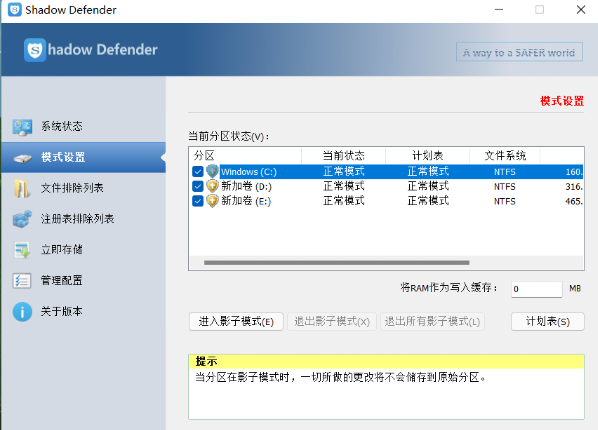The width and height of the screenshot is (598, 430).
Task: Click the 文件系统 column header
Action: (x=505, y=155)
